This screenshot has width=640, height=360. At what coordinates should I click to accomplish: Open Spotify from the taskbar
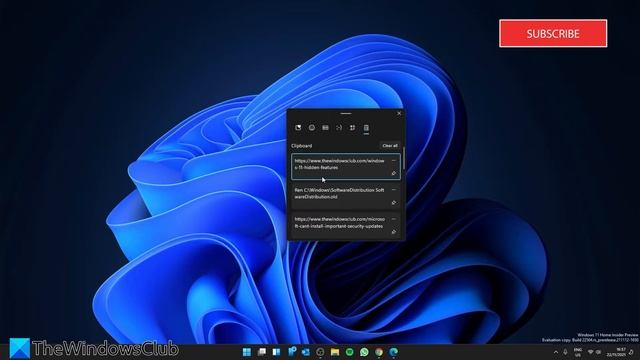pyautogui.click(x=350, y=352)
